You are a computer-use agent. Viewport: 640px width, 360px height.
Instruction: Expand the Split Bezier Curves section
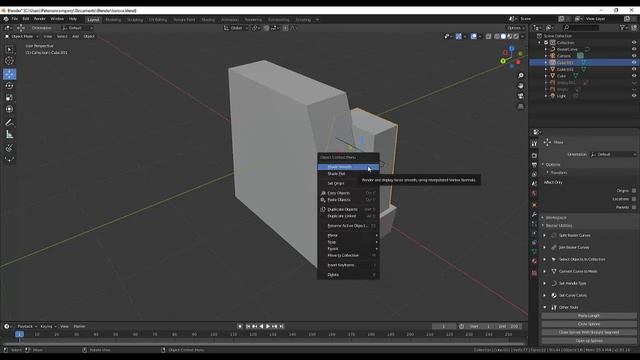click(544, 235)
